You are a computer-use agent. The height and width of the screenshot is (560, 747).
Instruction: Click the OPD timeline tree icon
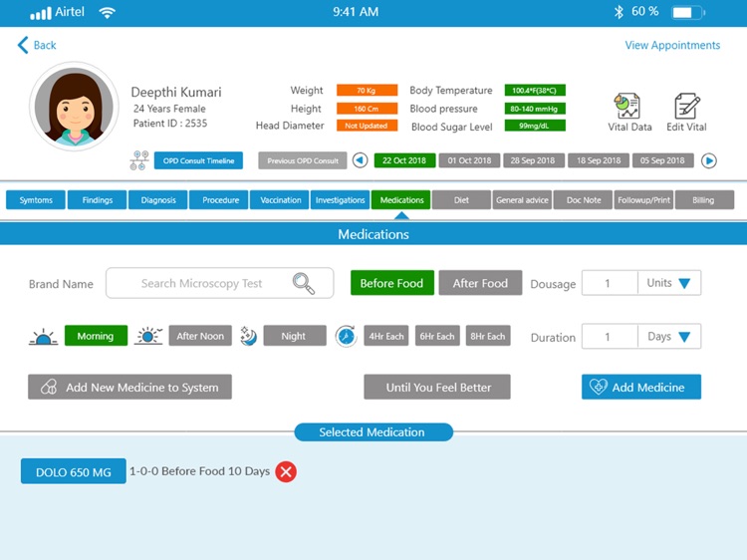tap(139, 160)
